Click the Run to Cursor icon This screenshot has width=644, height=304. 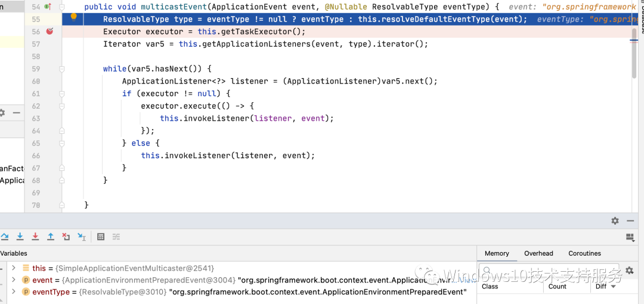tap(81, 237)
